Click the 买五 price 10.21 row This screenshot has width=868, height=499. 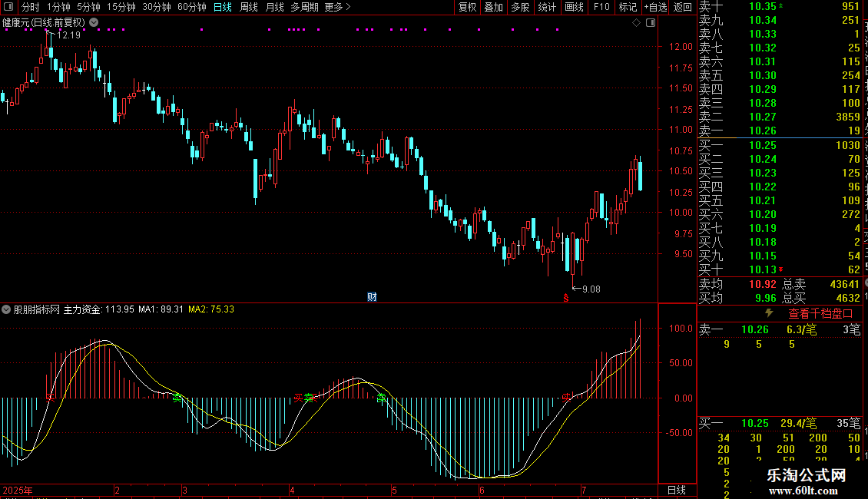(780, 200)
